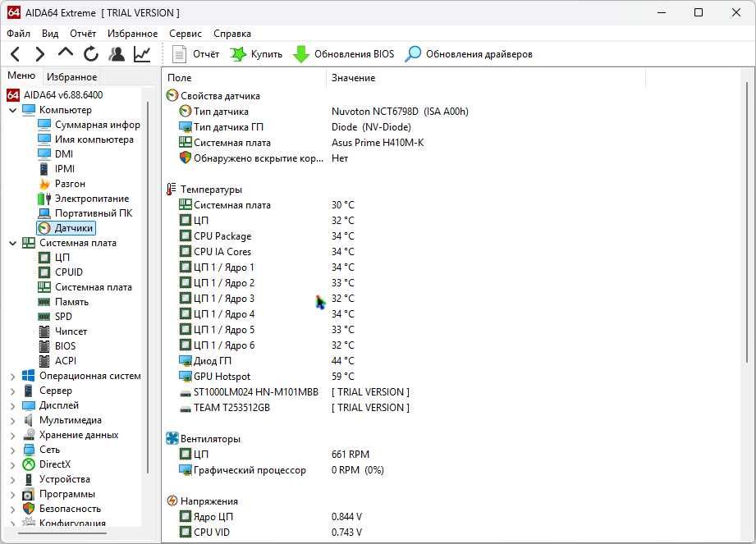Open Портативный ПК tree item
This screenshot has height=544, width=756.
click(85, 213)
